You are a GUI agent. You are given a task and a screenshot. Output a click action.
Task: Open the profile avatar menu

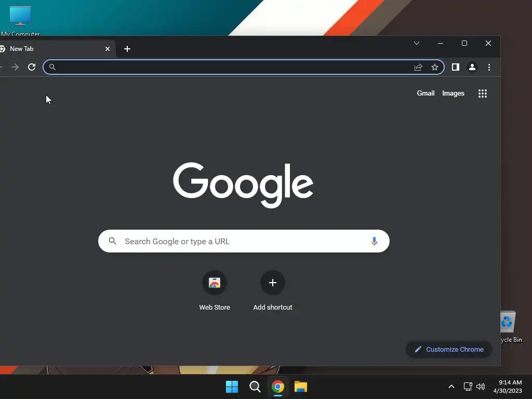click(472, 67)
